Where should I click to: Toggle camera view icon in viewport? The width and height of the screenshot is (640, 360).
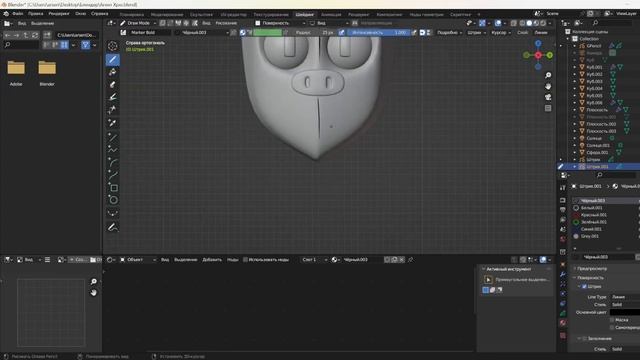[x=548, y=97]
